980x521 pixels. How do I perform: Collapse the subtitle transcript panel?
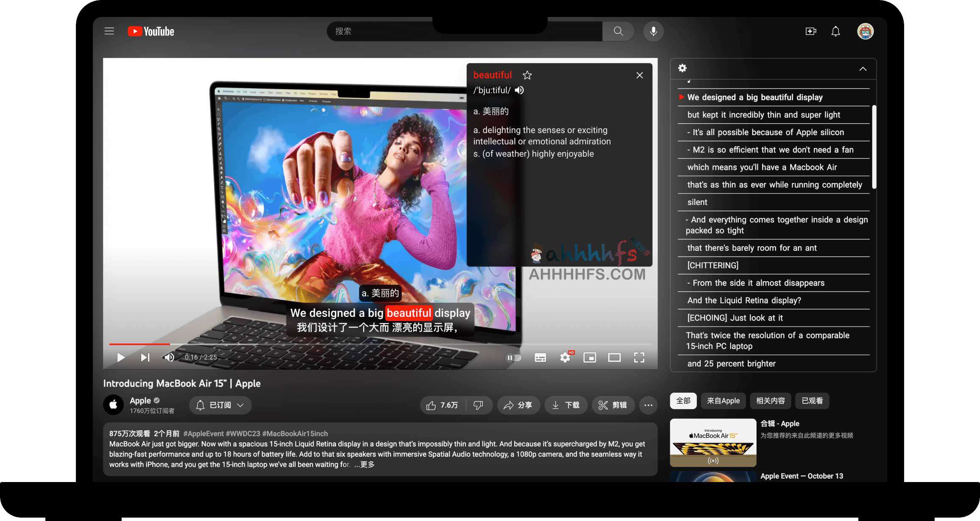pyautogui.click(x=863, y=69)
